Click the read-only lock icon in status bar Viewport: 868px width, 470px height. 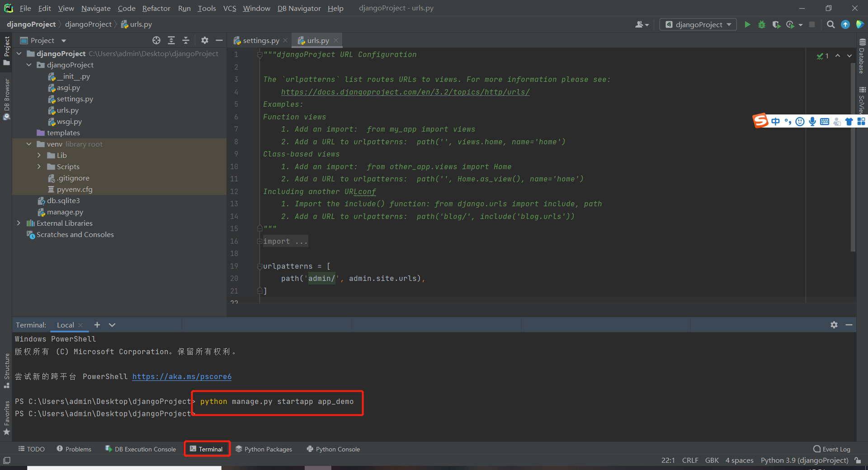(x=858, y=461)
